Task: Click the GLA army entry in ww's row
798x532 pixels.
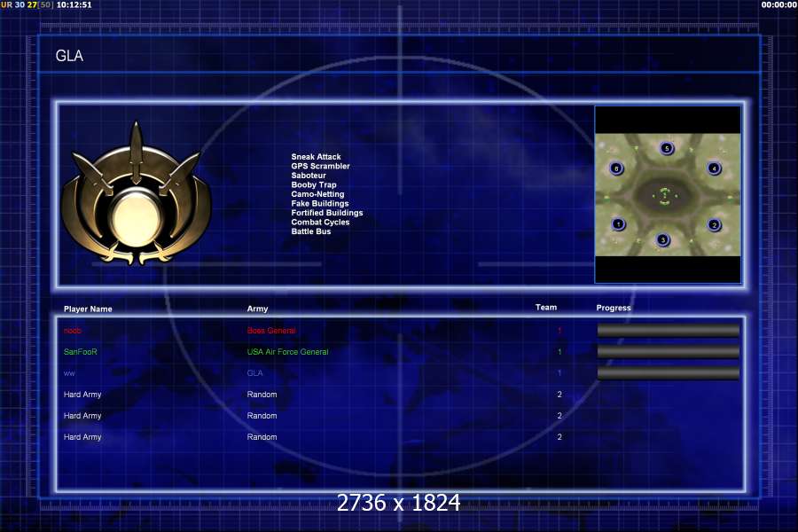Action: (255, 373)
